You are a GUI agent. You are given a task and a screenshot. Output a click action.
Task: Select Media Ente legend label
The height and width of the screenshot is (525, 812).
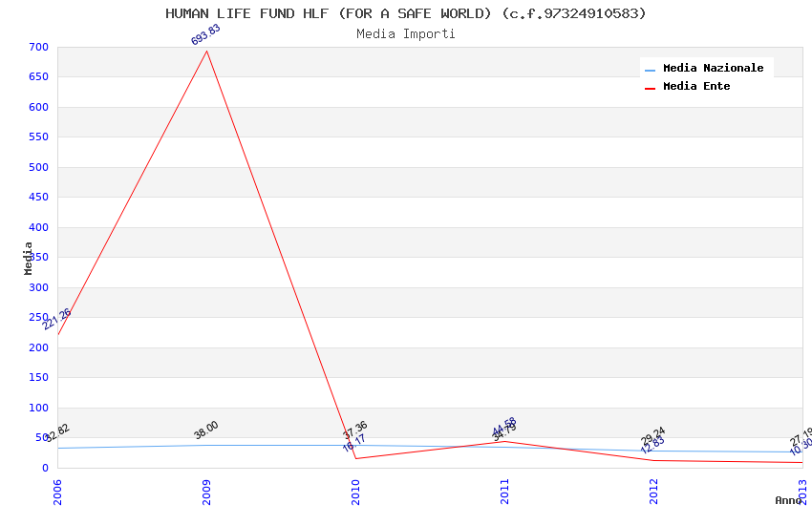(696, 86)
